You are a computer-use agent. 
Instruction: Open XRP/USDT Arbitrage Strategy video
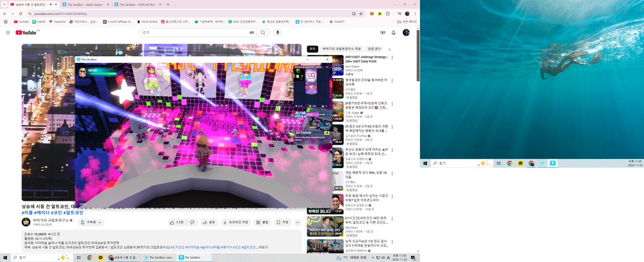368,59
